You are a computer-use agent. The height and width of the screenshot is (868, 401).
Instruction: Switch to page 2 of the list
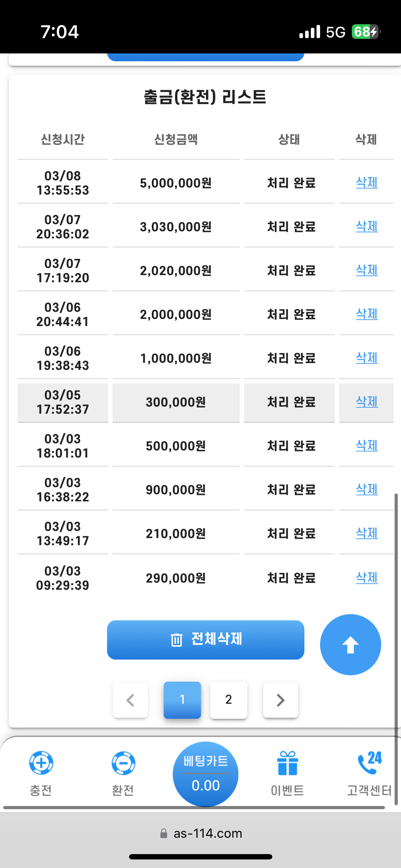(228, 700)
